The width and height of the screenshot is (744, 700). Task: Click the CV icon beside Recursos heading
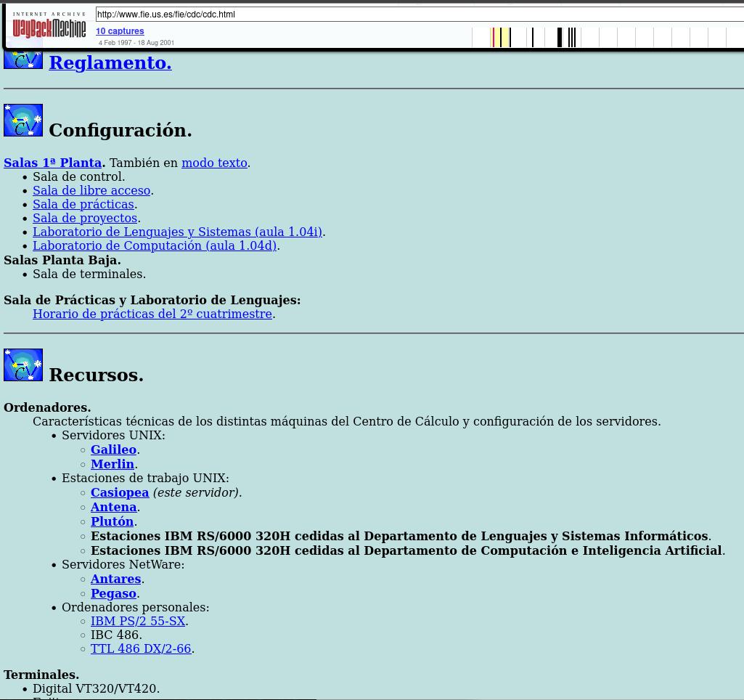(x=23, y=365)
